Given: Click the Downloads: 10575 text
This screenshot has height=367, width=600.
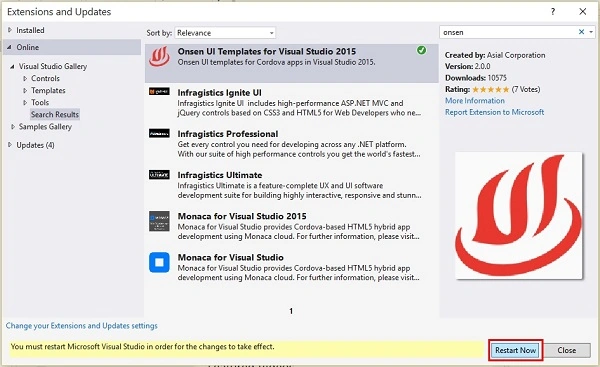Looking at the screenshot, I should [476, 78].
